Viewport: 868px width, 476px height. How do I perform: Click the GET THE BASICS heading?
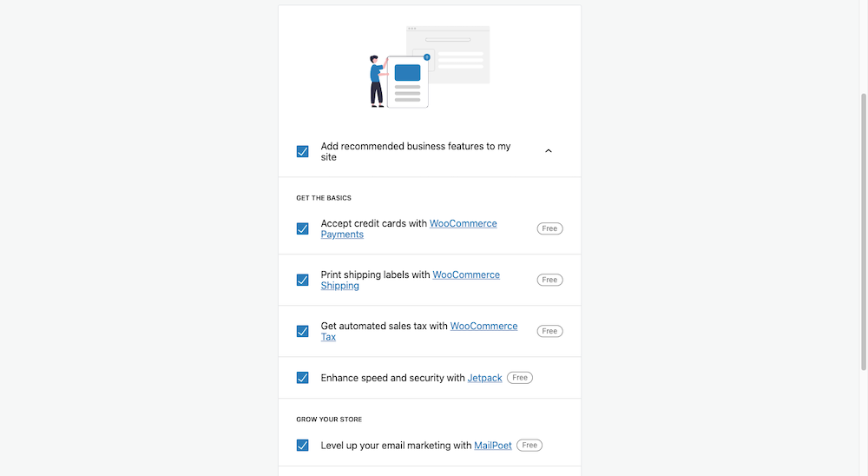[324, 198]
